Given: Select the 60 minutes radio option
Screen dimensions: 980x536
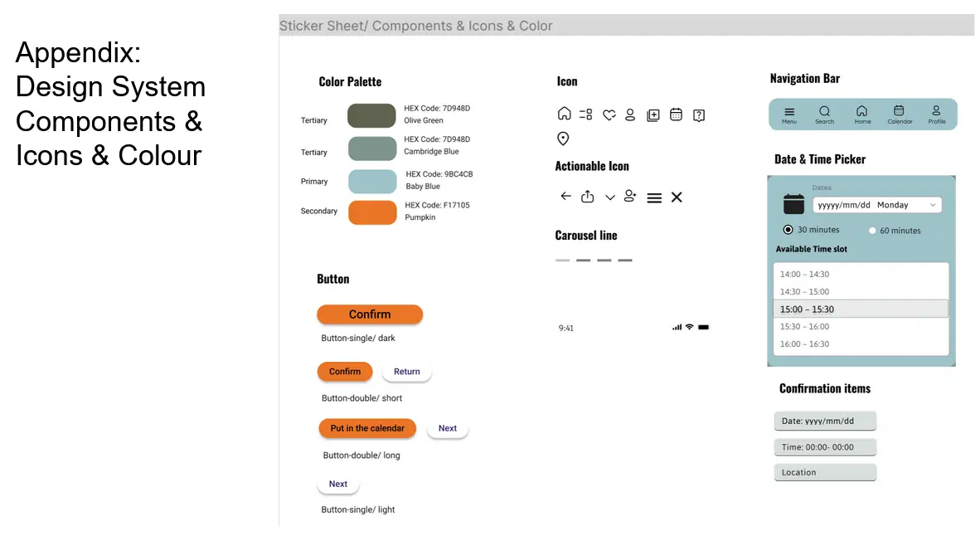Looking at the screenshot, I should pyautogui.click(x=872, y=231).
